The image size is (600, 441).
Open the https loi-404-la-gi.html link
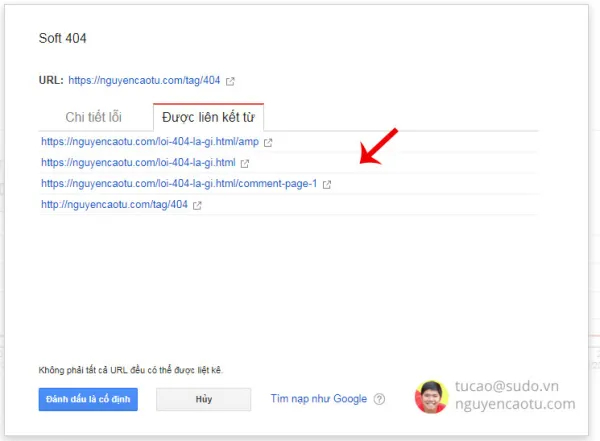138,163
